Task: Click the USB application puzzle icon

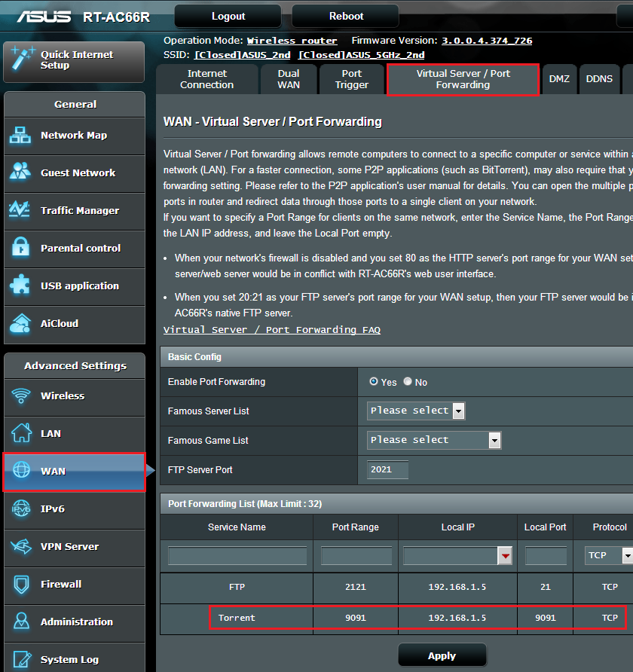Action: click(20, 286)
